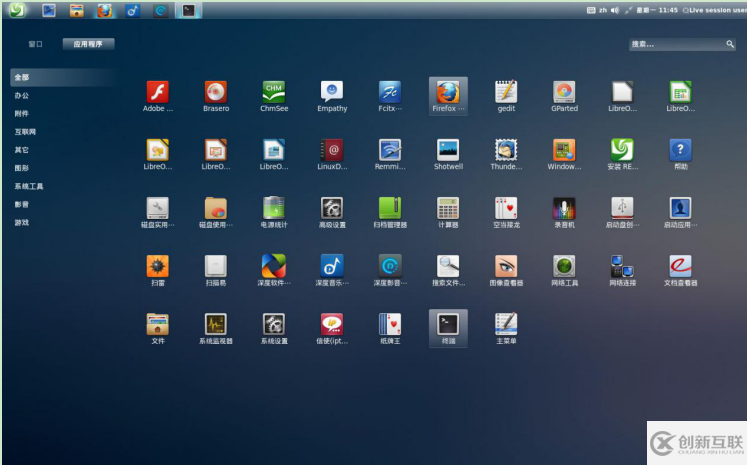Image resolution: width=747 pixels, height=465 pixels.
Task: Open 网络工具 network tools
Action: [565, 266]
